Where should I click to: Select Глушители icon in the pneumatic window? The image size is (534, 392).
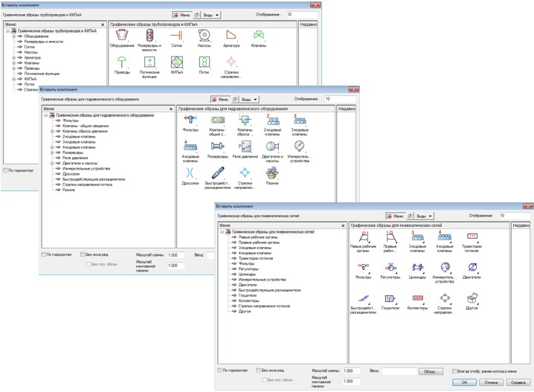pyautogui.click(x=390, y=298)
